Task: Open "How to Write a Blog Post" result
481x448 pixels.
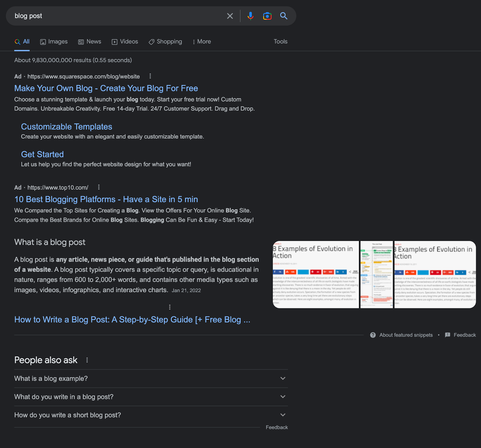Action: click(132, 320)
